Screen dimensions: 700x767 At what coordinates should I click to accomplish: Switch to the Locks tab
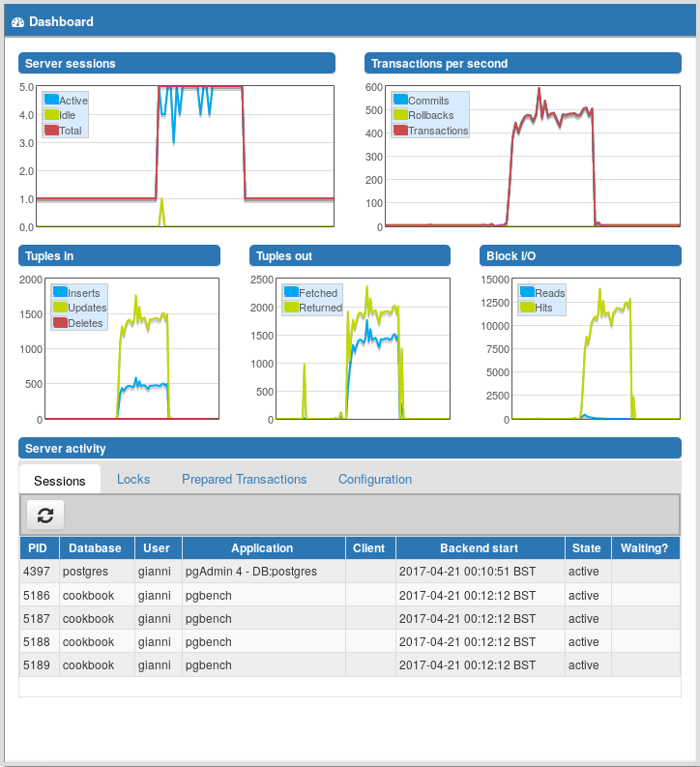click(133, 480)
